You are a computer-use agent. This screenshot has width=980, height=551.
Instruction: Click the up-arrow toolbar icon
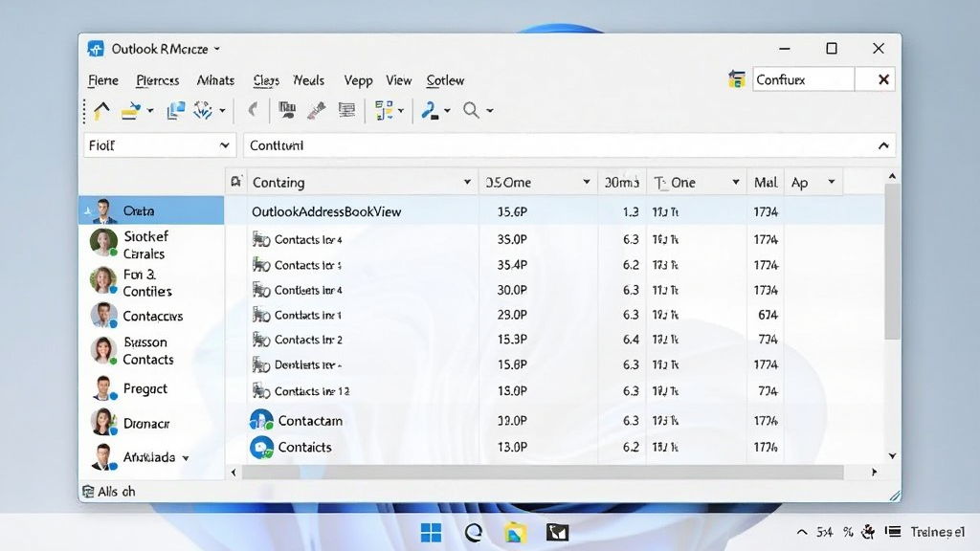(101, 111)
